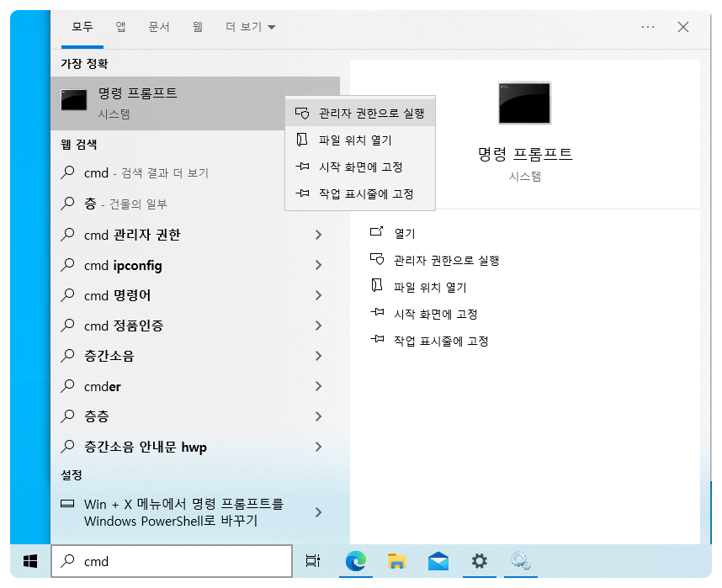Click the taskbar search box containing cmd

click(x=172, y=561)
